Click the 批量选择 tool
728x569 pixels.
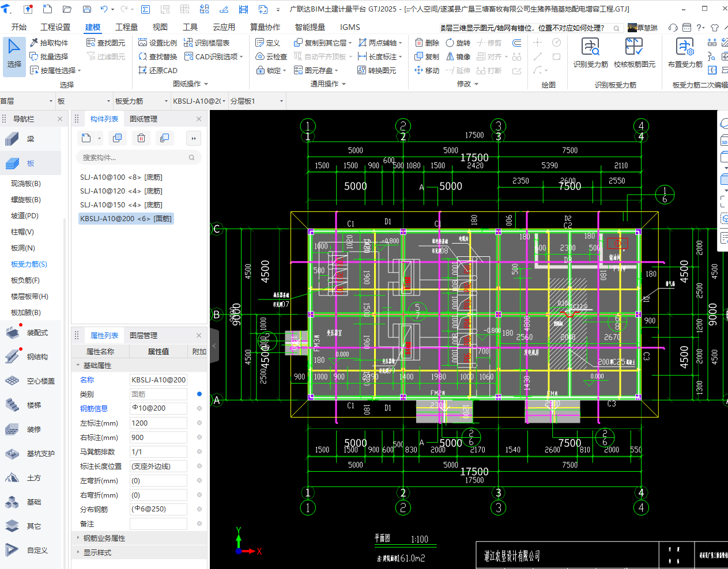point(49,56)
